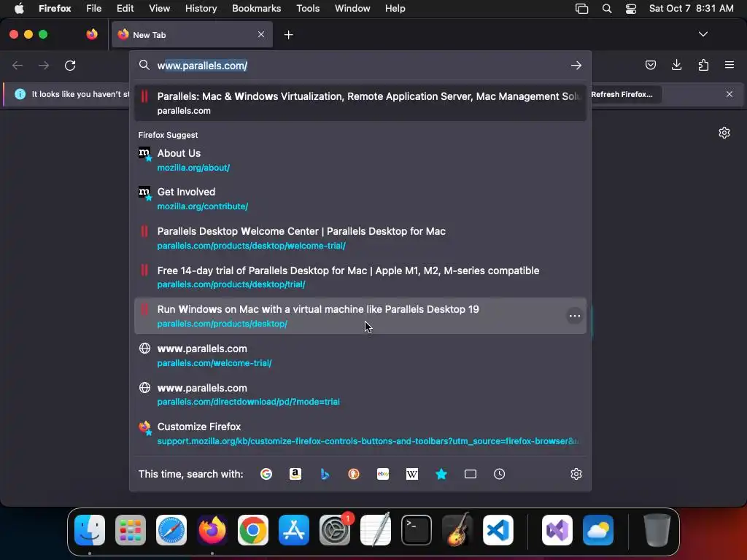This screenshot has width=747, height=560.
Task: Reload the page with the refresh icon
Action: click(x=70, y=65)
